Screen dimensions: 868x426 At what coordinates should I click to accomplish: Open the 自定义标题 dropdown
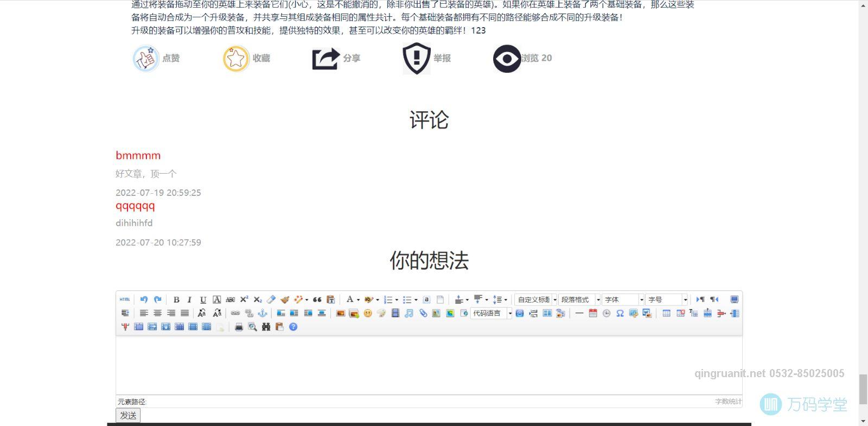[x=537, y=300]
